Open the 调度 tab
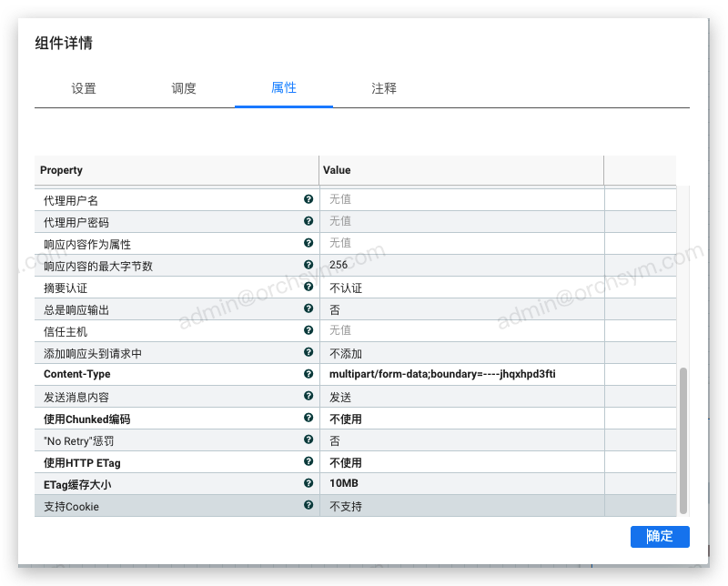 pyautogui.click(x=184, y=89)
